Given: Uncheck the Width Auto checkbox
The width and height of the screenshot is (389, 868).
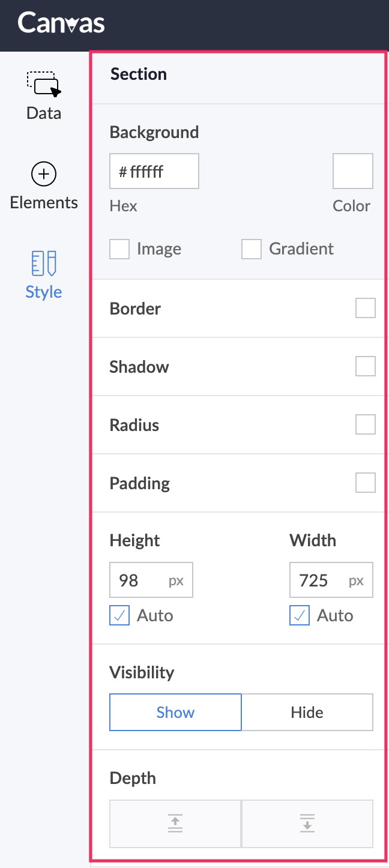Looking at the screenshot, I should [x=300, y=615].
